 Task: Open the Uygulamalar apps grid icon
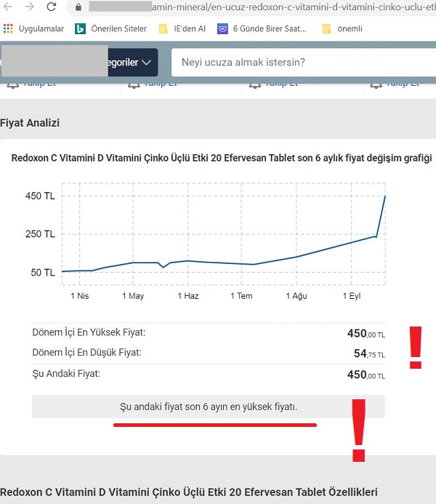9,29
